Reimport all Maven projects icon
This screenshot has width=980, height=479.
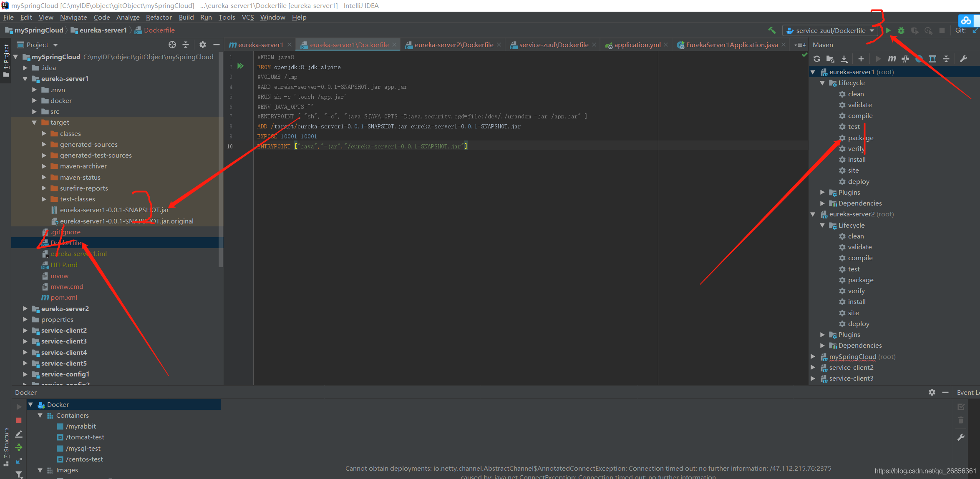[817, 59]
